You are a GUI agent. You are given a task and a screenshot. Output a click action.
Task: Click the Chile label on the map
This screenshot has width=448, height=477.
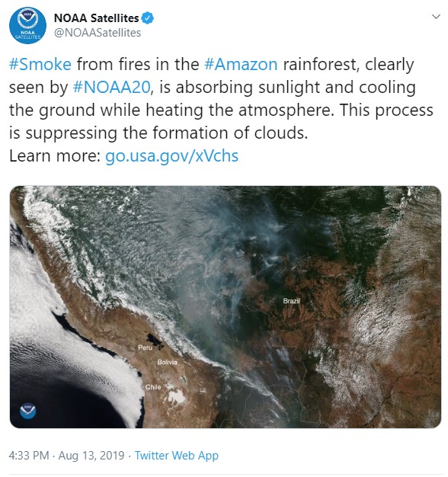[153, 387]
